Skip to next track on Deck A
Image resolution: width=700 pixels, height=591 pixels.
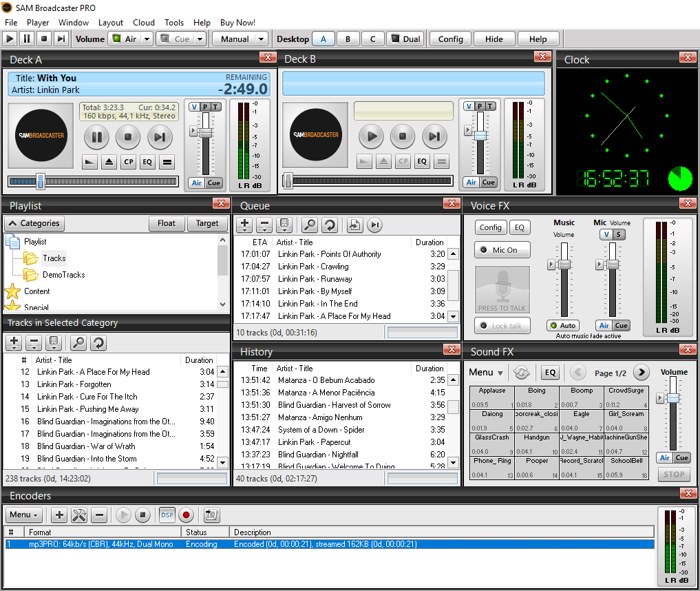point(160,136)
